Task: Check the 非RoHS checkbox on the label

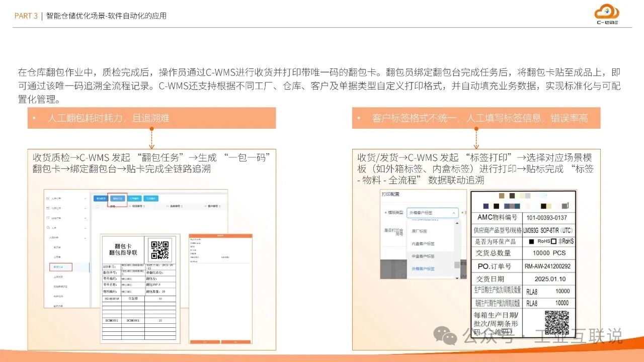Action: click(553, 241)
